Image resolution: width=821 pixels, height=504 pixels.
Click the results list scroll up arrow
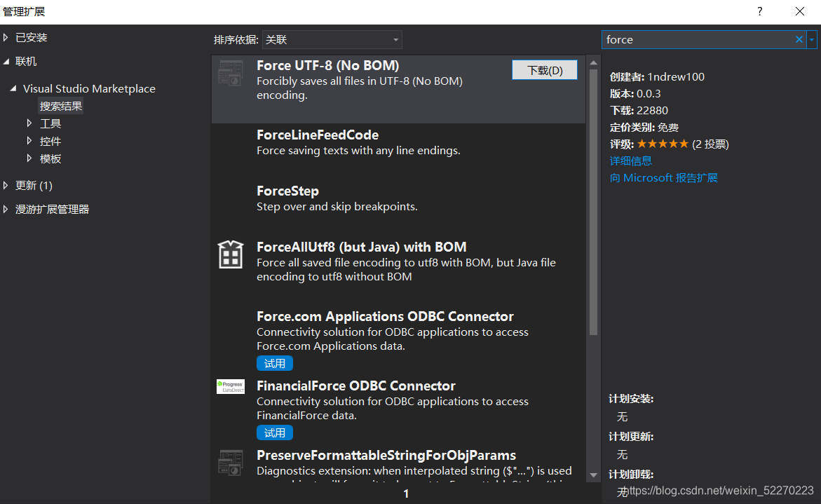pos(593,63)
